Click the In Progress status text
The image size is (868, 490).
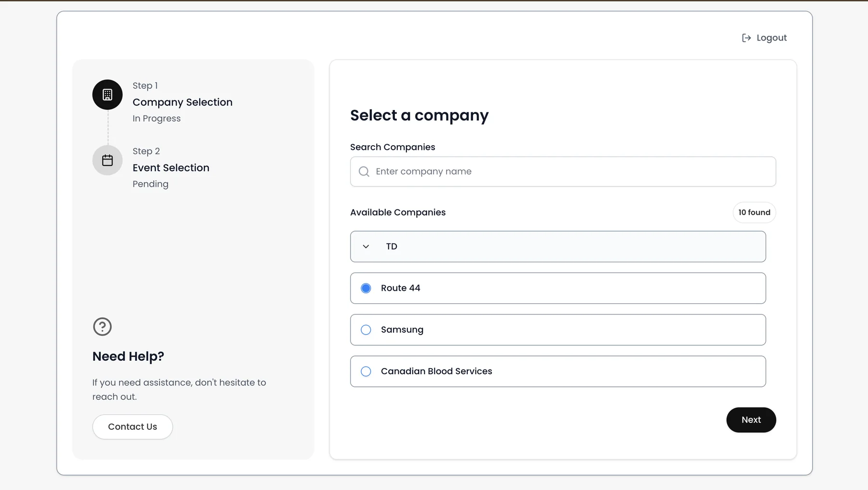point(157,119)
